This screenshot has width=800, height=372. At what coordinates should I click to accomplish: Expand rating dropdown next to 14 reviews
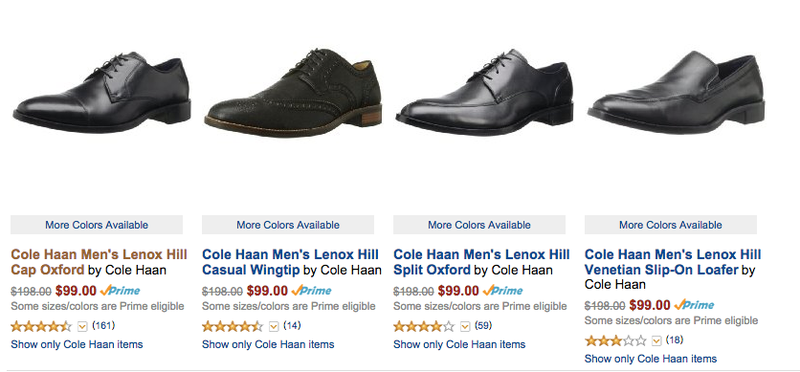[274, 326]
